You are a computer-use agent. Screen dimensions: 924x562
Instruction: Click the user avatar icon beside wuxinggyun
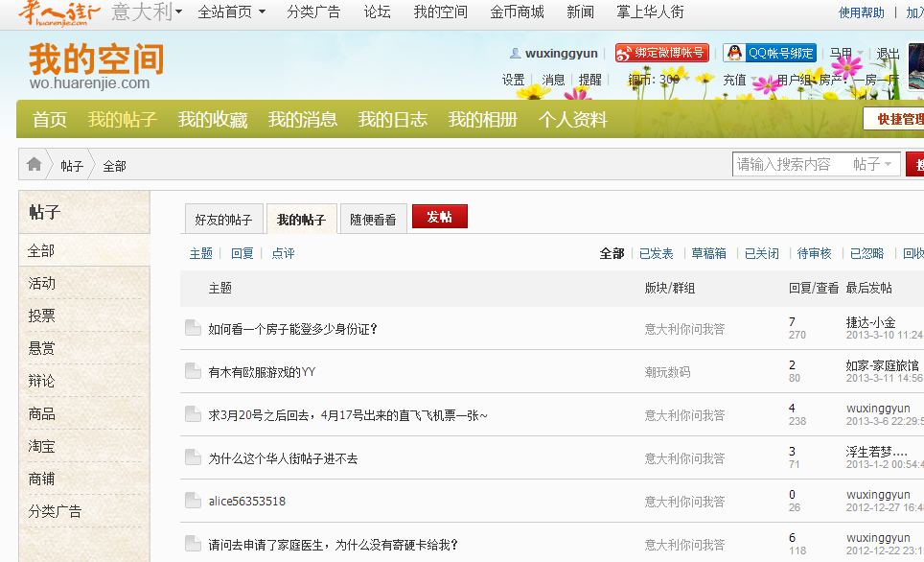tap(515, 53)
